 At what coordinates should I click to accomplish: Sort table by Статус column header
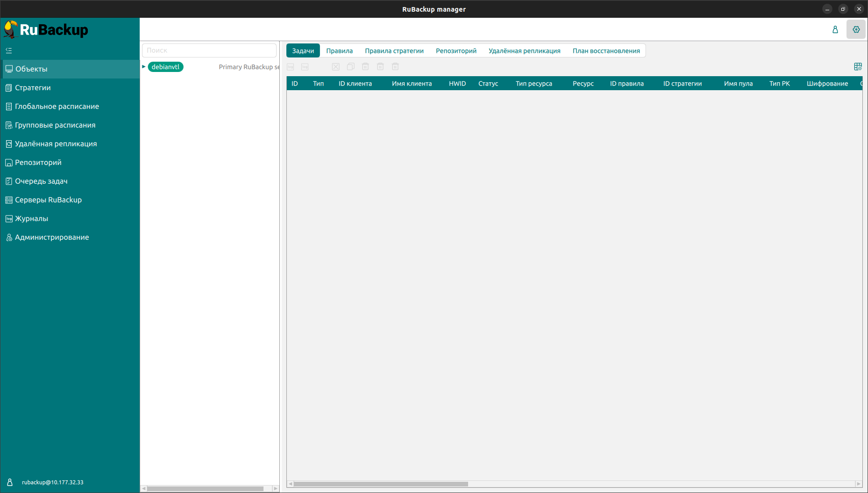(x=488, y=84)
